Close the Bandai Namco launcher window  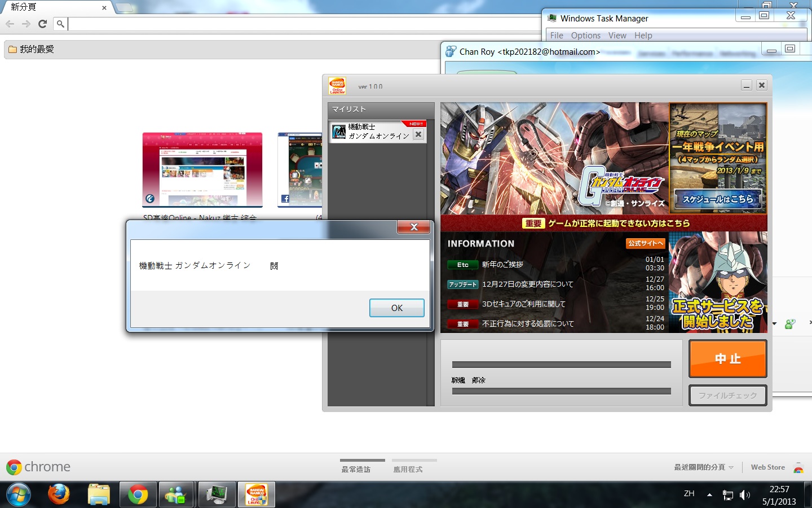tap(762, 85)
